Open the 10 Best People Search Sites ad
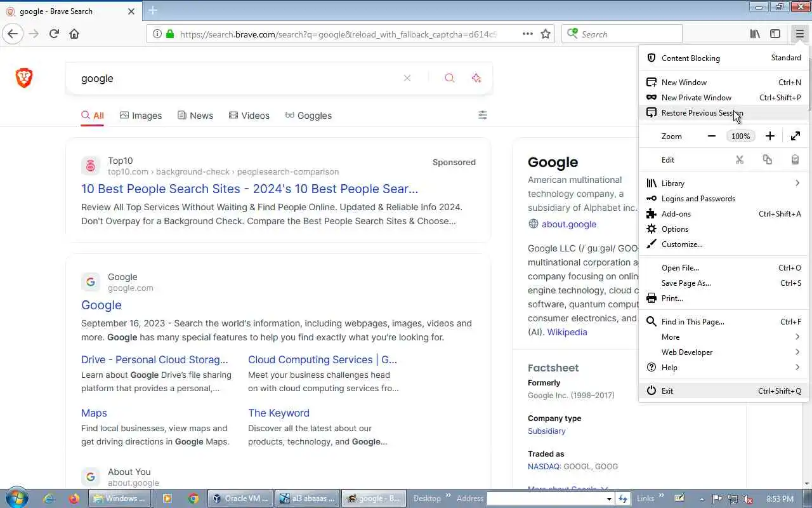812x508 pixels. [249, 189]
